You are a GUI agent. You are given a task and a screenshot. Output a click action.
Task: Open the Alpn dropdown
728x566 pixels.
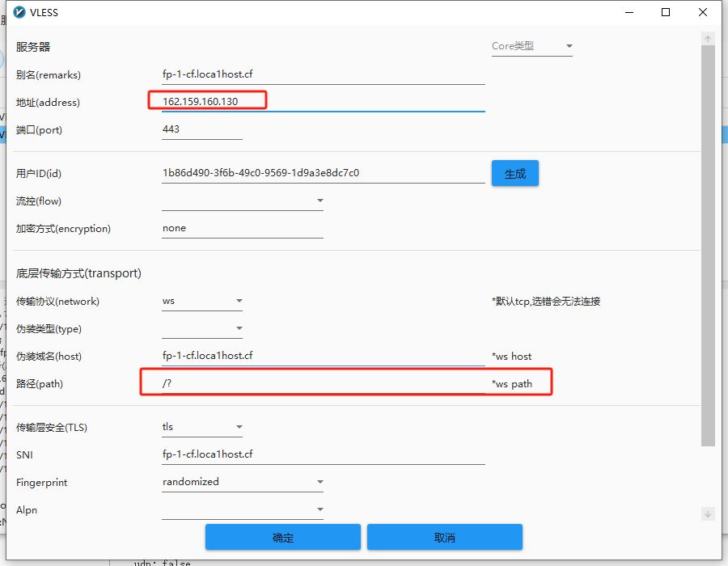[x=242, y=509]
